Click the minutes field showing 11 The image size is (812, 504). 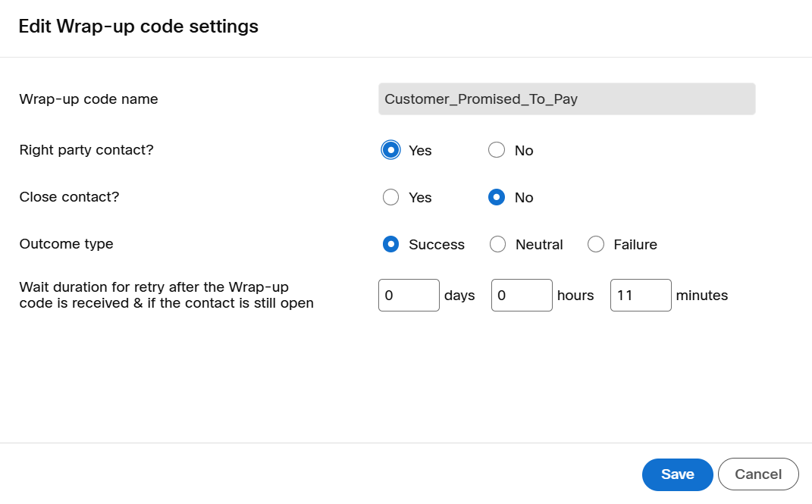(641, 295)
